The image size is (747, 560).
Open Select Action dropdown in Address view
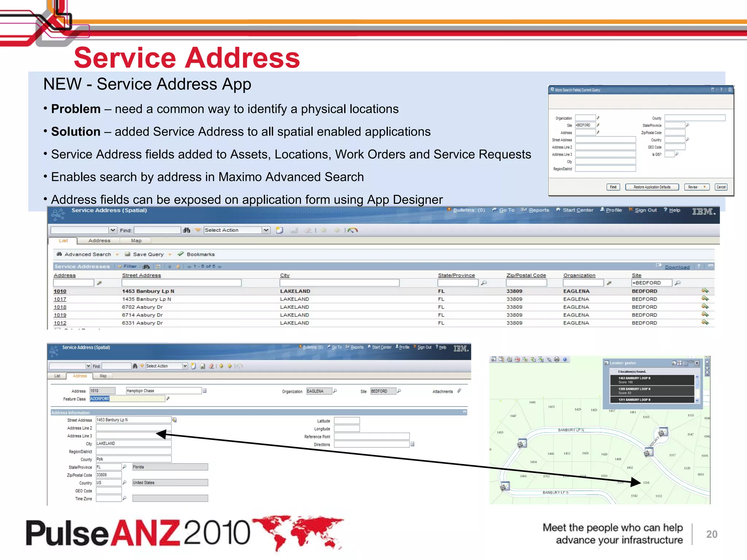click(185, 366)
